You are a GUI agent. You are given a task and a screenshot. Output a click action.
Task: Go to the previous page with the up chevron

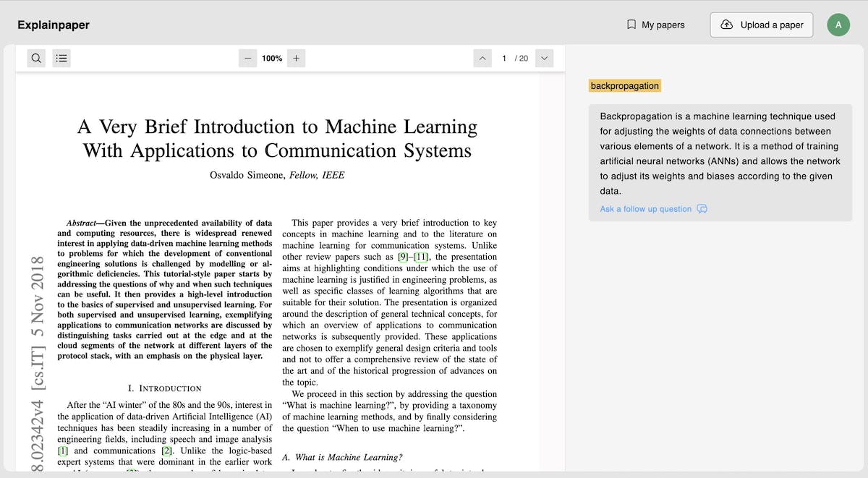pyautogui.click(x=482, y=58)
